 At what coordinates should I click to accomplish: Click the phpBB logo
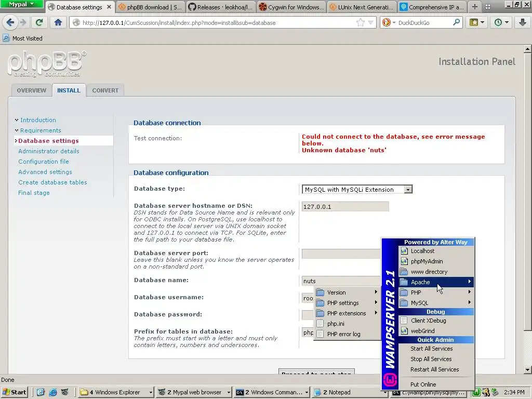(x=47, y=63)
